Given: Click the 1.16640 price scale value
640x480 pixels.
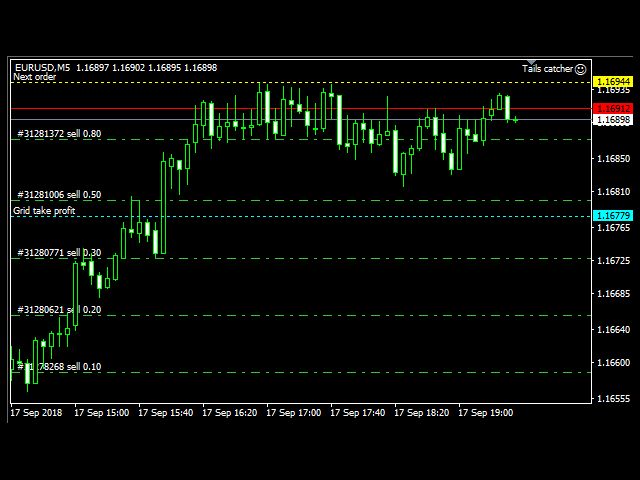Looking at the screenshot, I should [613, 329].
